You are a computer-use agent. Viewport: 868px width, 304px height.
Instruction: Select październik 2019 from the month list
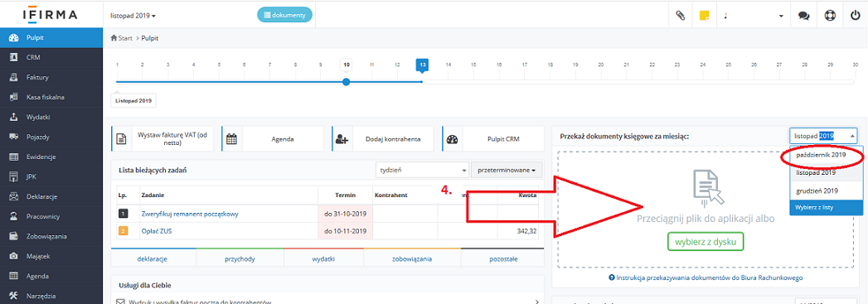pyautogui.click(x=821, y=156)
